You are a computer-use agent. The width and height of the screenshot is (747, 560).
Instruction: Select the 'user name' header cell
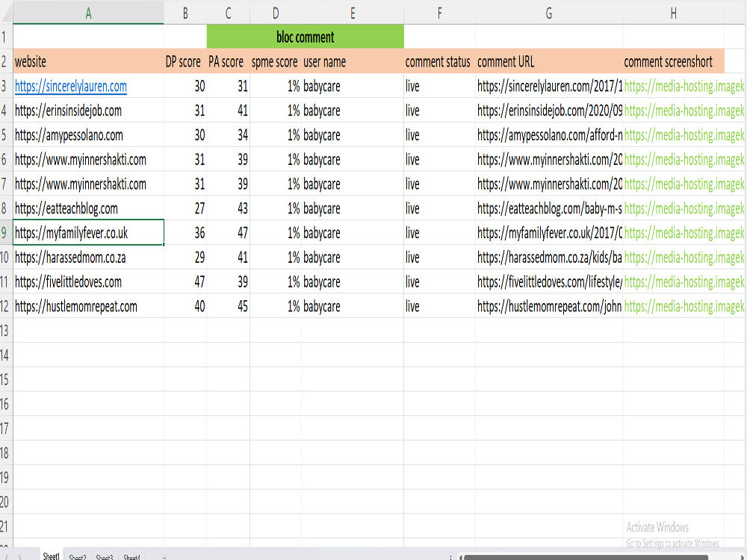[x=353, y=61]
